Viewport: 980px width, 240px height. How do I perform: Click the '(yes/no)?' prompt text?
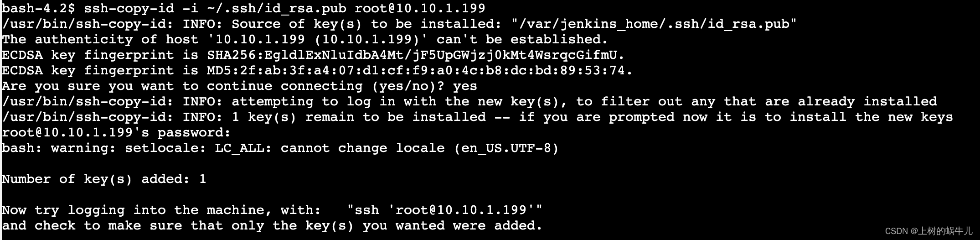pos(408,86)
